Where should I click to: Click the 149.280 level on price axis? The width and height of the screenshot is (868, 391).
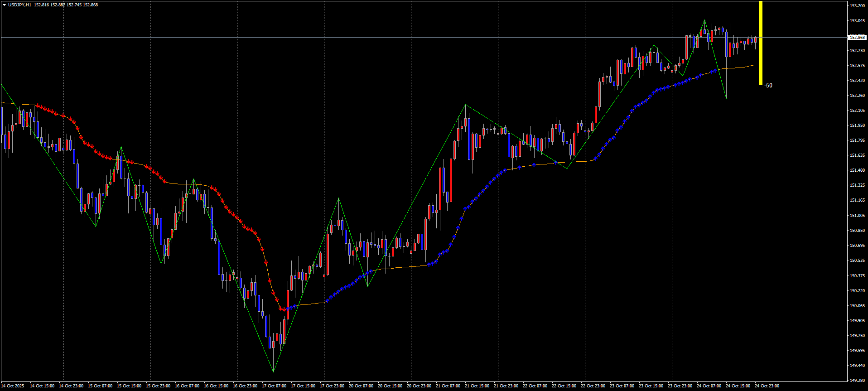point(857,381)
